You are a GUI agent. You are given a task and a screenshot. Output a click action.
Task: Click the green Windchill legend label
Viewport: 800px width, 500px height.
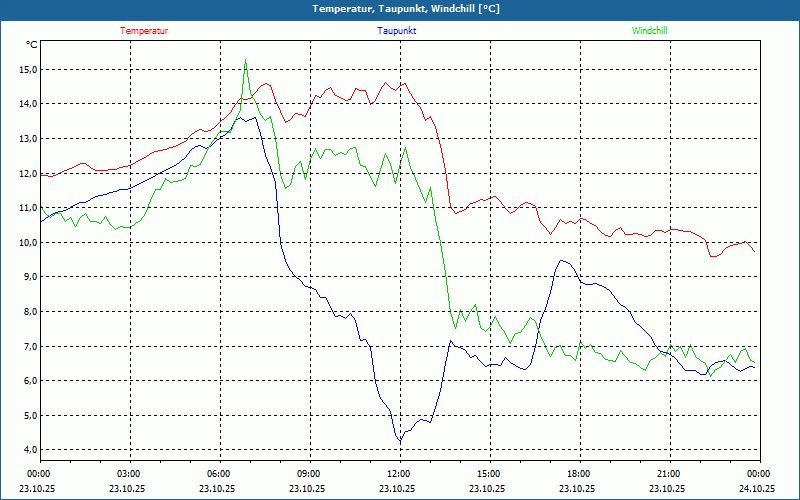[649, 31]
